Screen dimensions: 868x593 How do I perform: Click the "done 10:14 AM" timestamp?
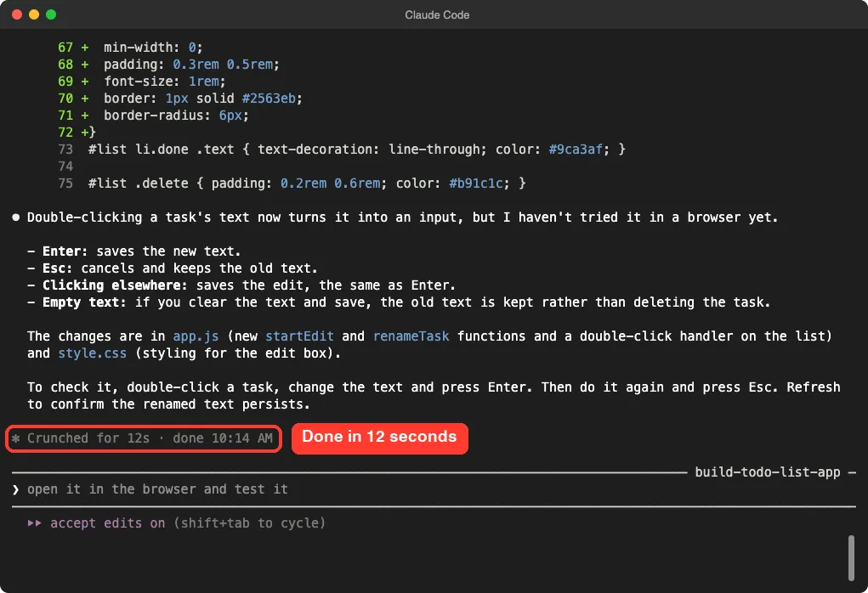tap(223, 438)
